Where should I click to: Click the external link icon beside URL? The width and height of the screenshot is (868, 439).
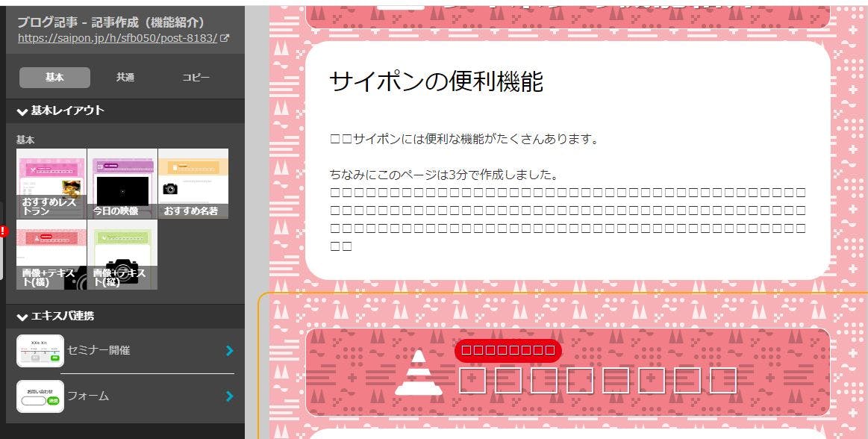point(225,38)
